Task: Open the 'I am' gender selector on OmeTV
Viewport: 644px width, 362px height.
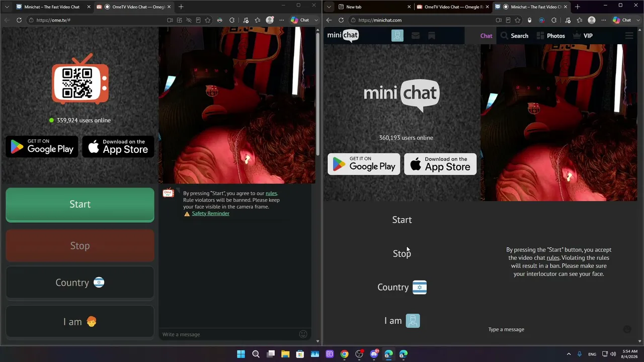Action: click(x=80, y=322)
